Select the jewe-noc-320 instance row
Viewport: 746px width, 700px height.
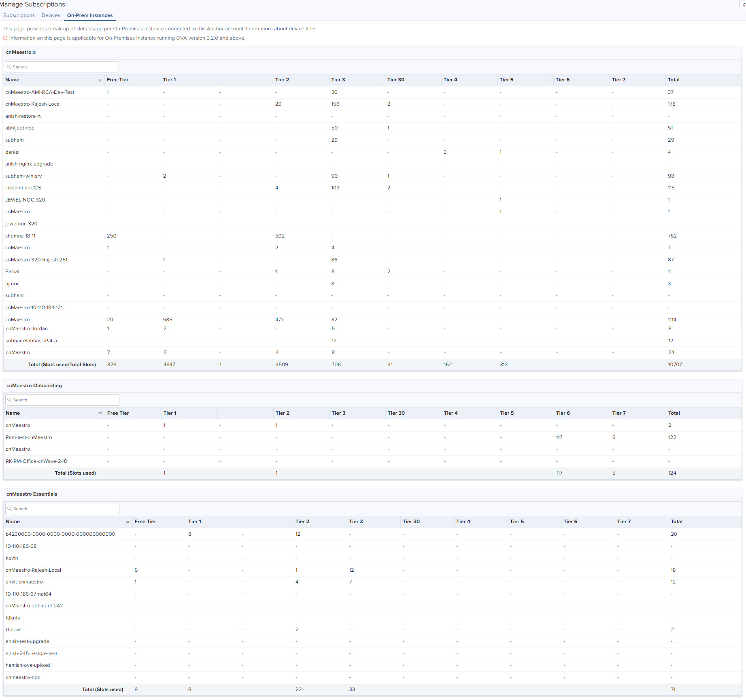coord(372,224)
